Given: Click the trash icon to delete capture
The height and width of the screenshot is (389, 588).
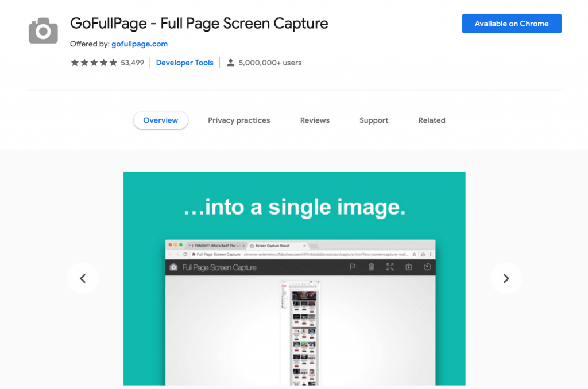Looking at the screenshot, I should click(x=372, y=266).
